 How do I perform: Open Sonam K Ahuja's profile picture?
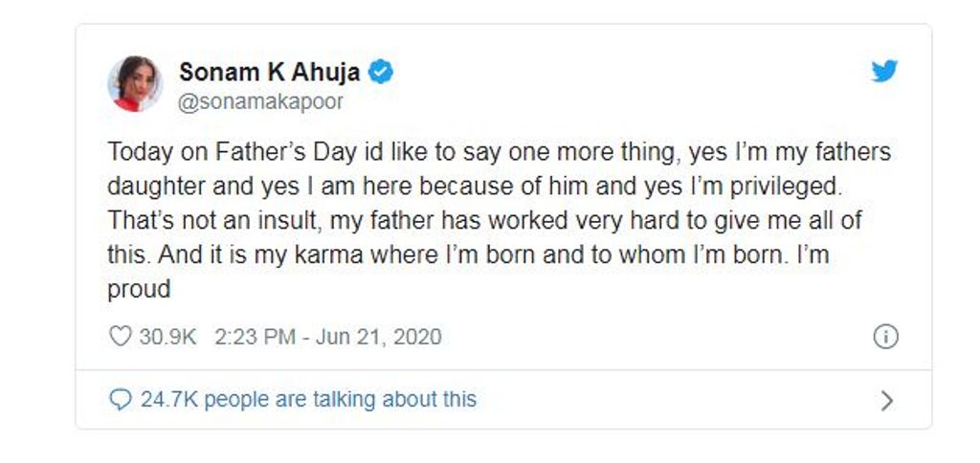[x=135, y=84]
